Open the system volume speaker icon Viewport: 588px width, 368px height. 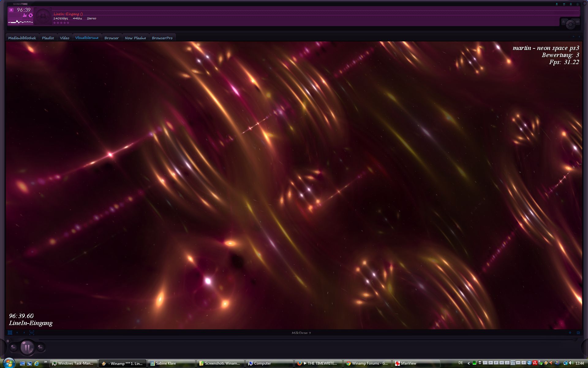(571, 363)
